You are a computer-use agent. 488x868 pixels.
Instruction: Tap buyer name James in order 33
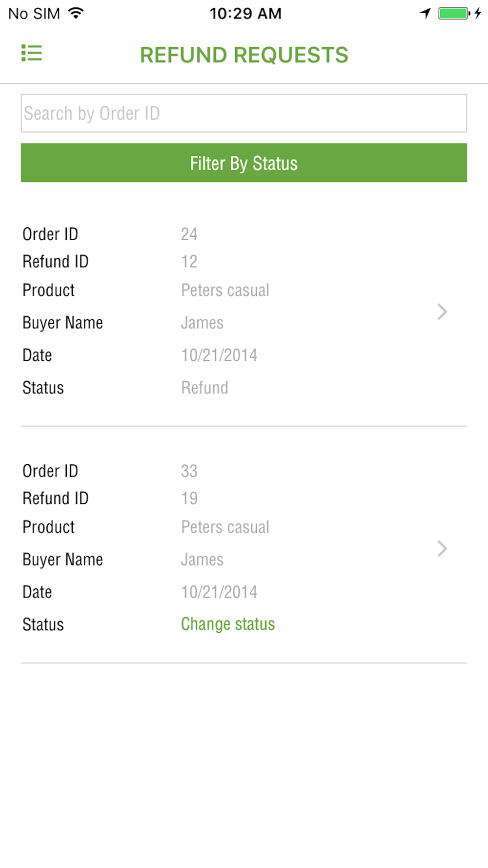click(x=202, y=559)
